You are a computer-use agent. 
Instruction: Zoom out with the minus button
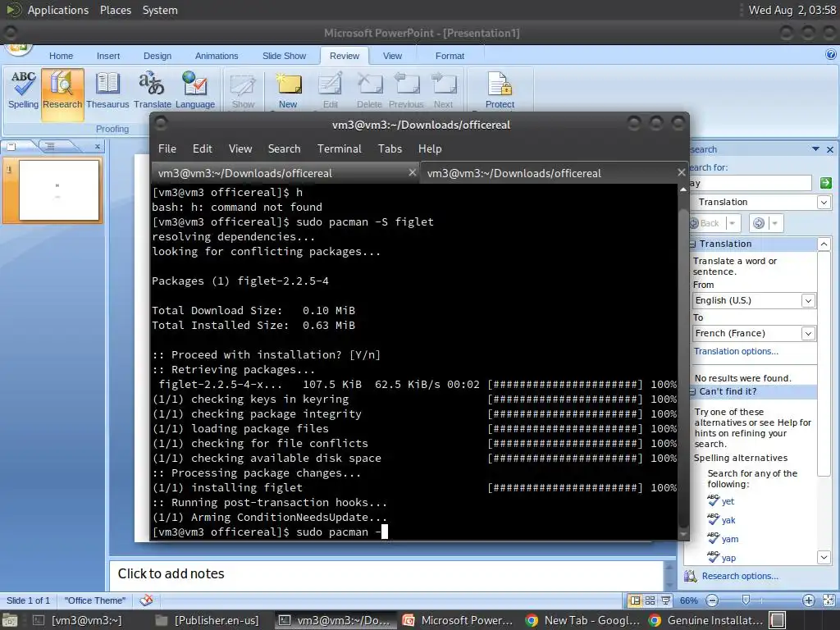(712, 600)
